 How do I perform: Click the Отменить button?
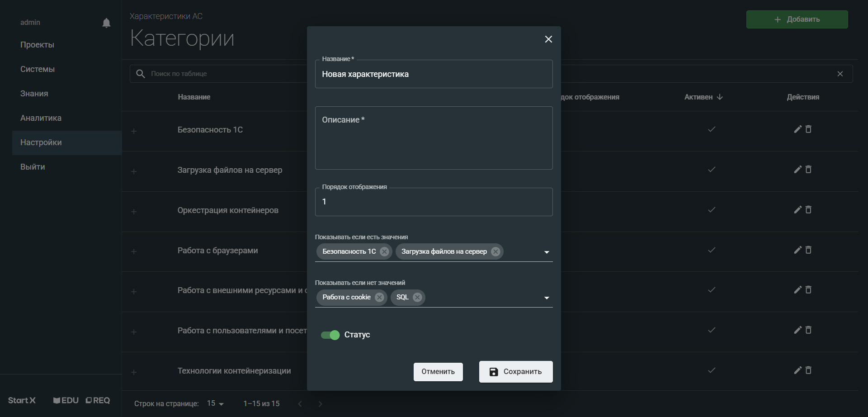438,372
